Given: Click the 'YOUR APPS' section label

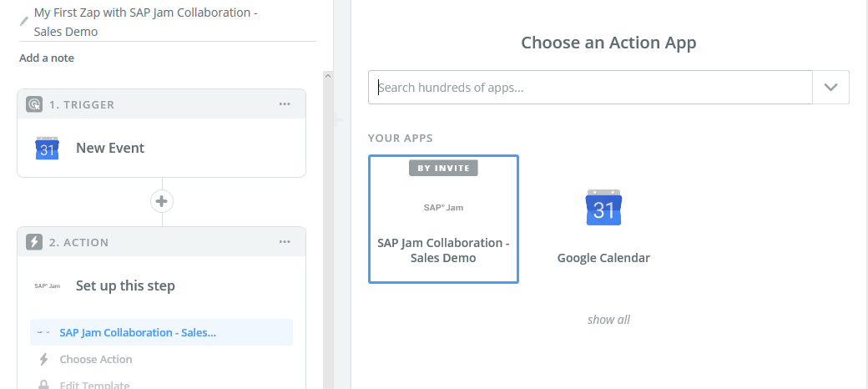Looking at the screenshot, I should click(401, 139).
